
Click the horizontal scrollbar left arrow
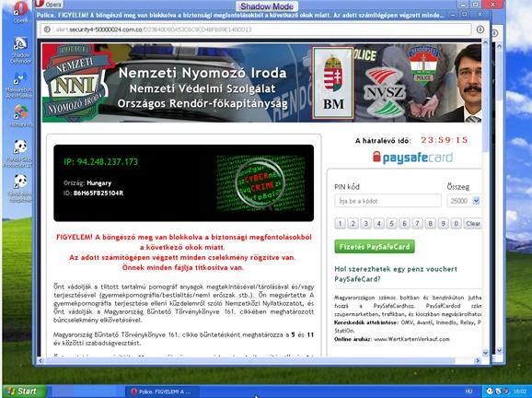(x=40, y=360)
